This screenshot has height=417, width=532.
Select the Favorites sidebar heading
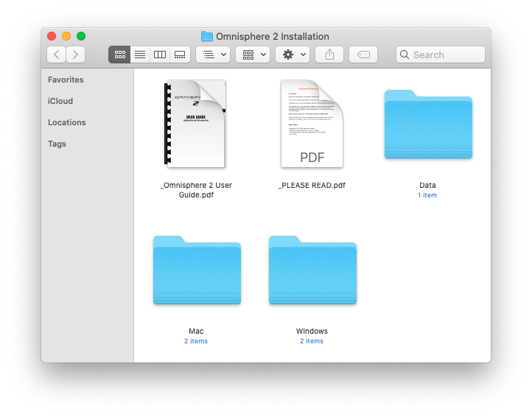[66, 80]
